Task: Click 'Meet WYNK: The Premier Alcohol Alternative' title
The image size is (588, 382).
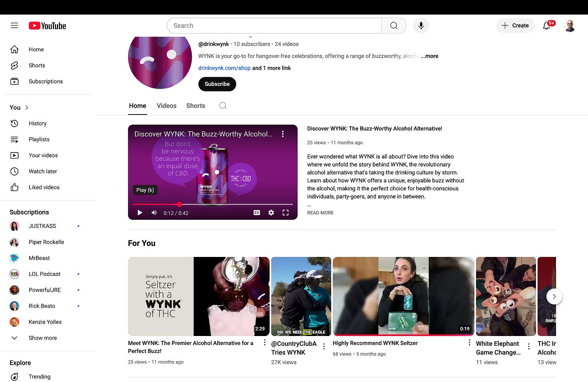Action: click(x=191, y=347)
